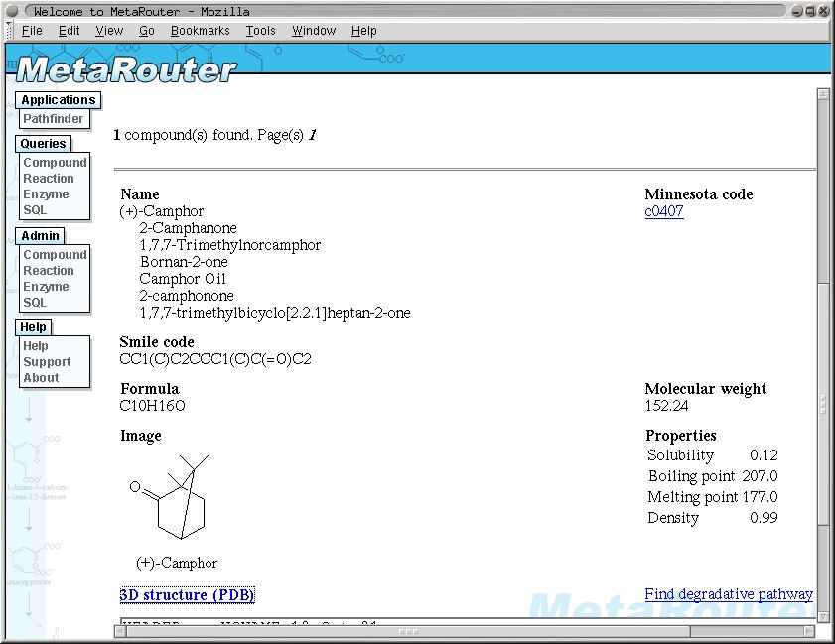
Task: Open Compound under Queries
Action: [55, 163]
